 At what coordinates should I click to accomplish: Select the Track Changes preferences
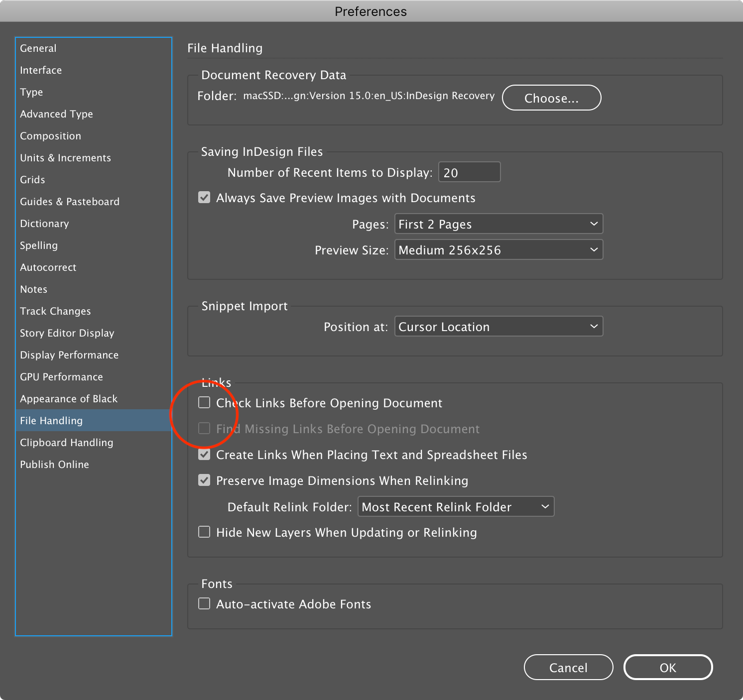55,311
